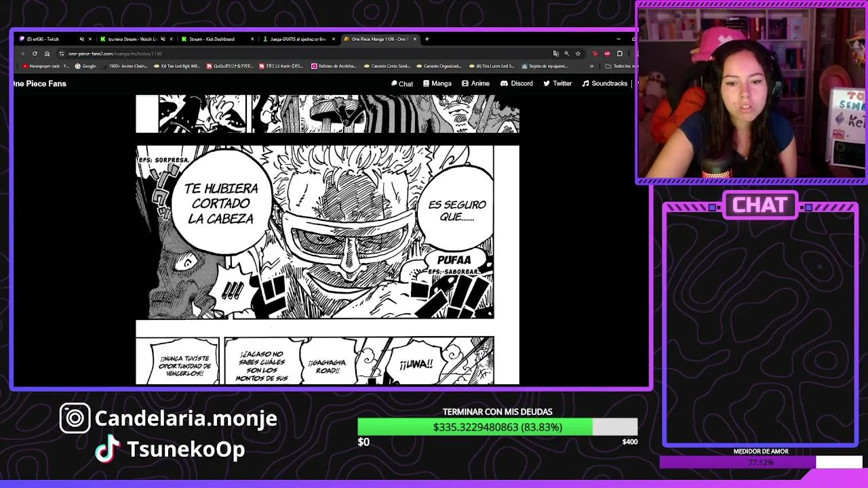Click the Instagram icon beside Candelaria.monje
Screen dimensions: 868x488
(x=75, y=418)
